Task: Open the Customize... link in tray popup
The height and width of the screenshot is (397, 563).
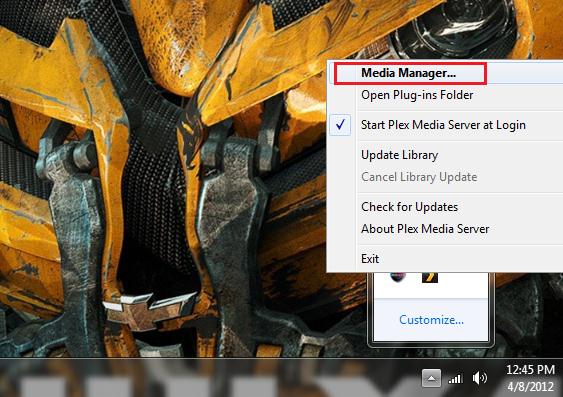Action: click(431, 320)
